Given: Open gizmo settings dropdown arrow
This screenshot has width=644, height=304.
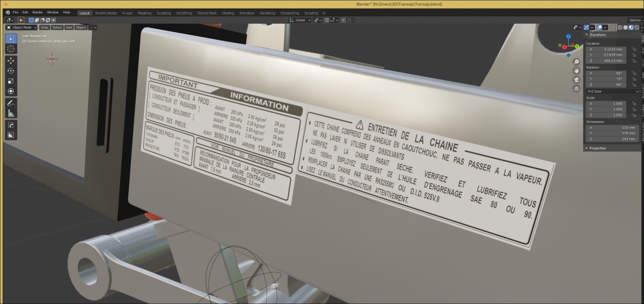Looking at the screenshot, I should coord(592,27).
